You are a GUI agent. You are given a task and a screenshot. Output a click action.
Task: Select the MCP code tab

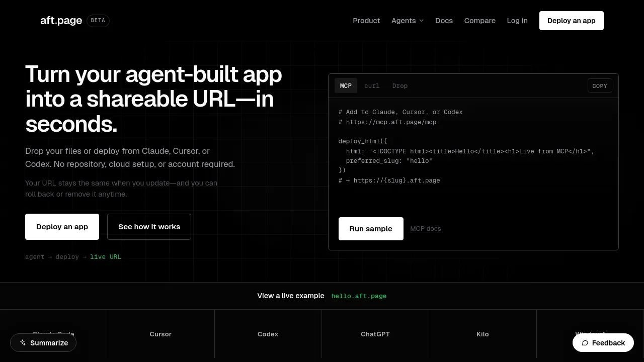tap(346, 85)
